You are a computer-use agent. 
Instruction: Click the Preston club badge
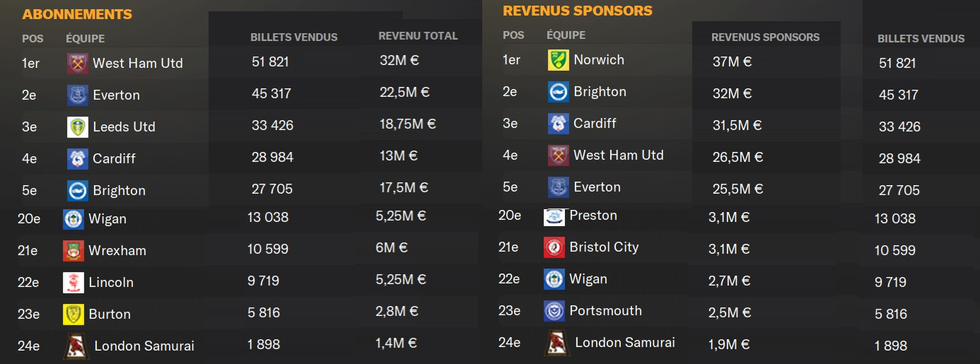(x=554, y=216)
